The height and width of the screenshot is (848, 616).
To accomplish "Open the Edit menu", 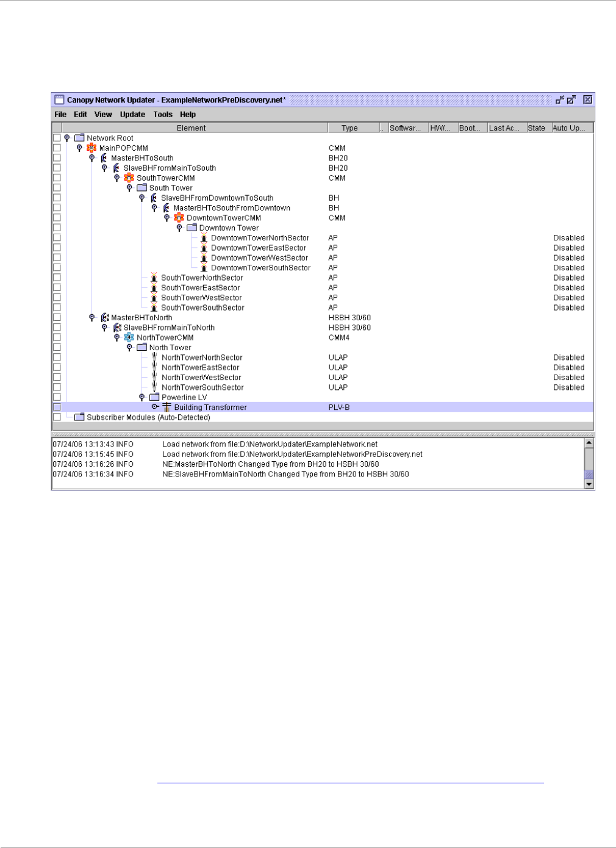I will pyautogui.click(x=81, y=114).
